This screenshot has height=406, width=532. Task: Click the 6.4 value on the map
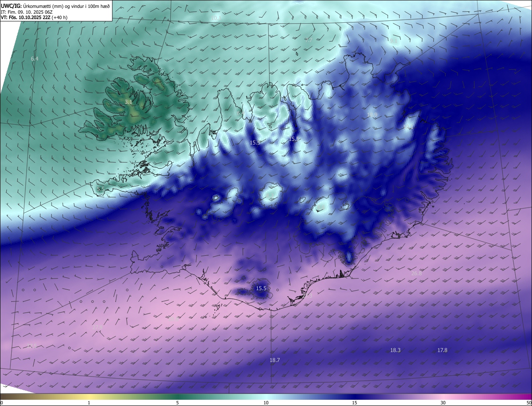point(34,59)
